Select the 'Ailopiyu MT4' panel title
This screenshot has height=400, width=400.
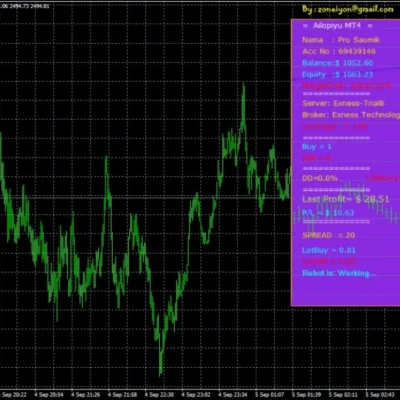(x=337, y=26)
